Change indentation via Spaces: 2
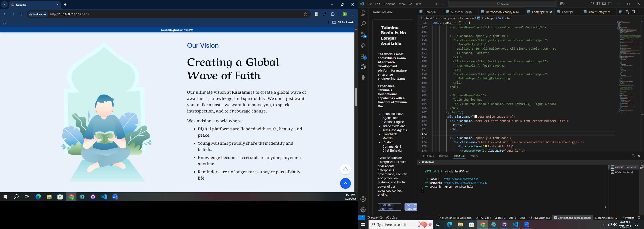644x229 pixels. (500, 218)
